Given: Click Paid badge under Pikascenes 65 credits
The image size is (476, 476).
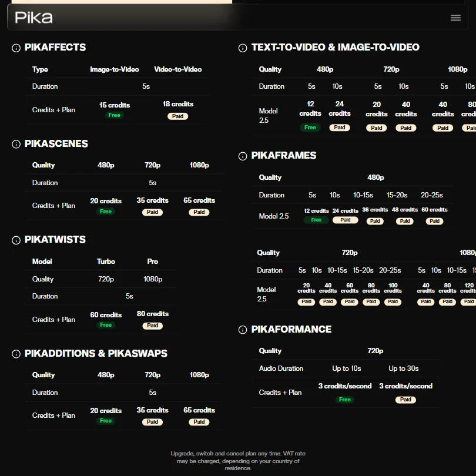Looking at the screenshot, I should click(x=199, y=212).
